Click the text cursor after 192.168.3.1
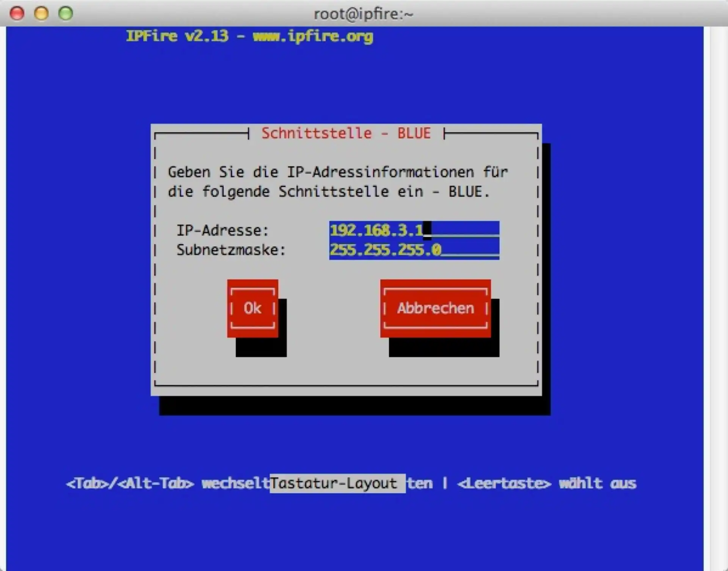Screen dimensions: 728x571 tap(427, 230)
